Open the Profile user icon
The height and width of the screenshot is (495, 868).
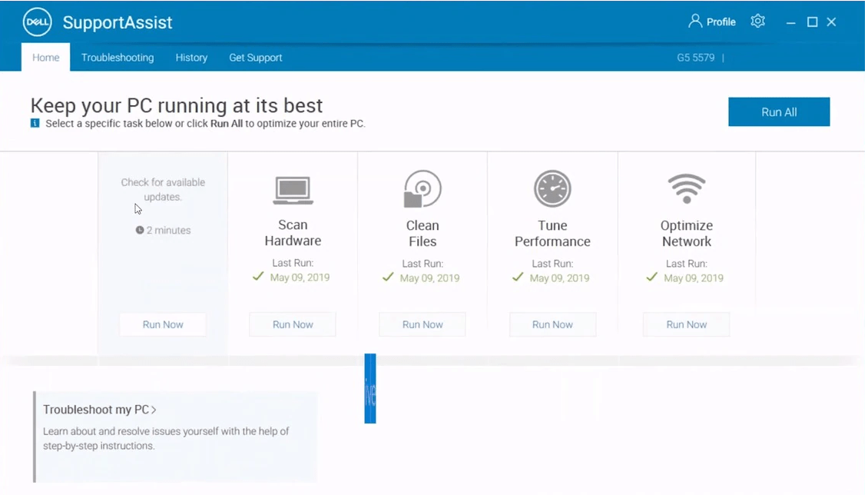[694, 21]
